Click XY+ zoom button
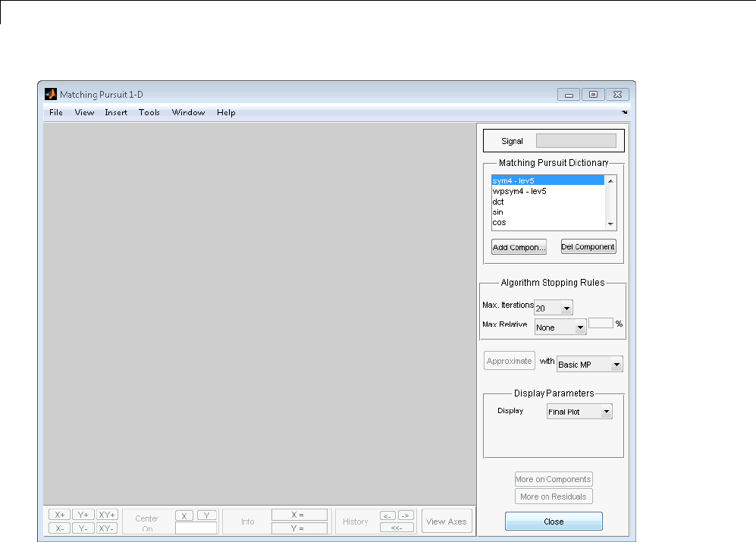Viewport: 756px width, 542px height. pos(107,515)
